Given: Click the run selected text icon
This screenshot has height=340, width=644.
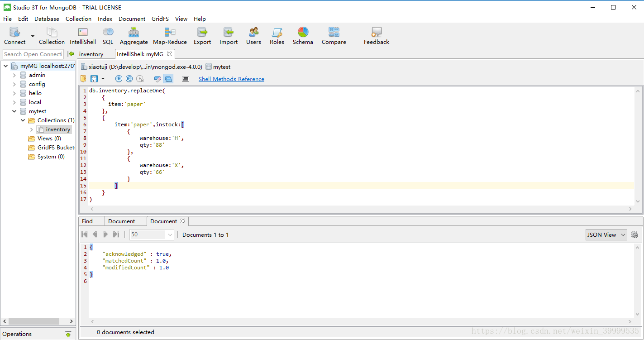Looking at the screenshot, I should 140,79.
